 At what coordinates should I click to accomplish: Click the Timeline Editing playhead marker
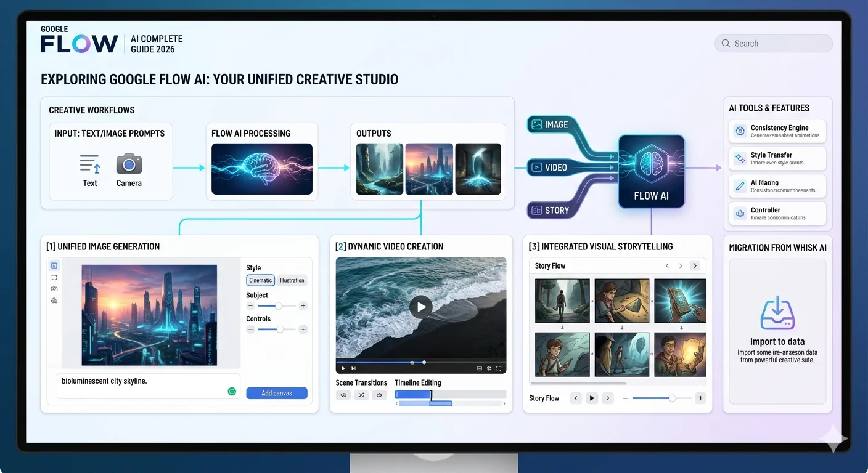pos(431,395)
